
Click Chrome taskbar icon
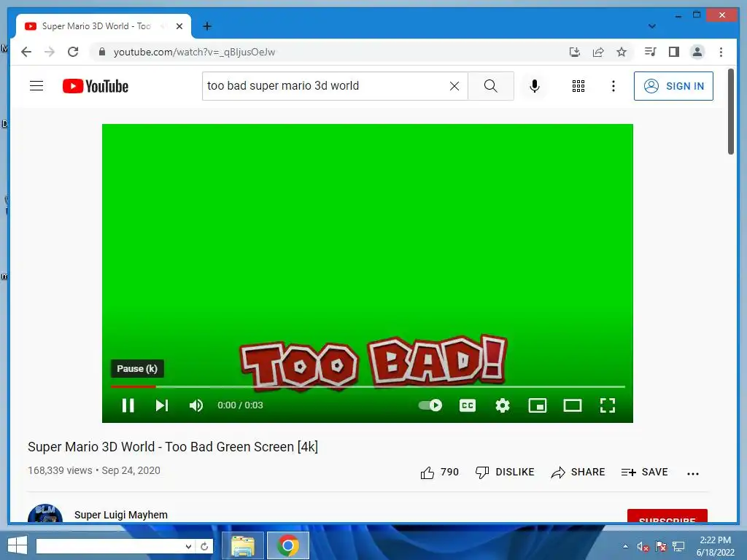287,545
